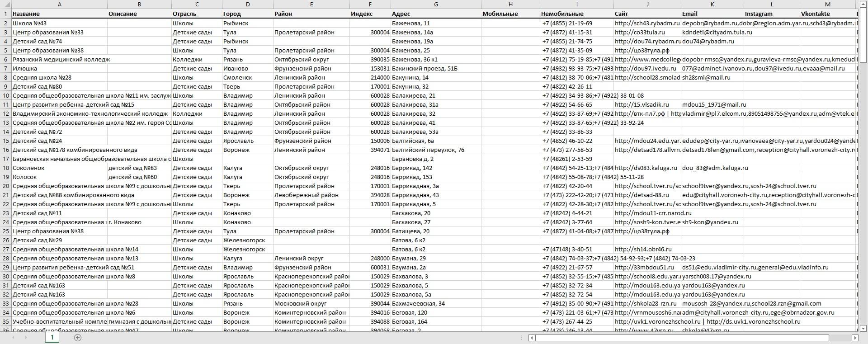The width and height of the screenshot is (868, 344).
Task: Click the vertical scrollbar up arrow
Action: (863, 5)
